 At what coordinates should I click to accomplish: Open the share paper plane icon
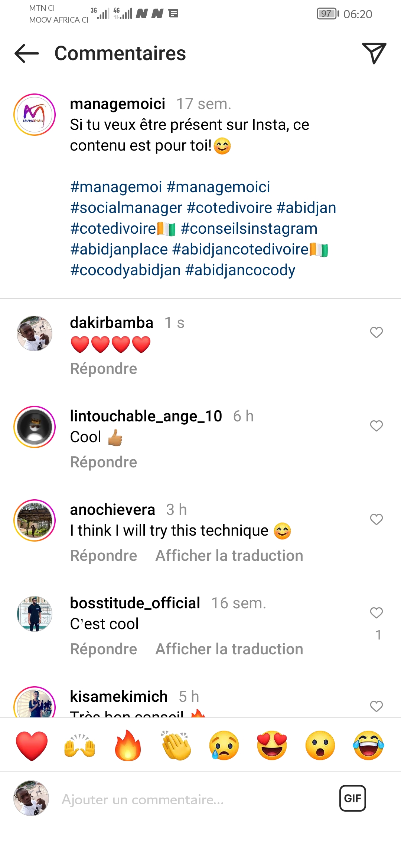[x=374, y=53]
